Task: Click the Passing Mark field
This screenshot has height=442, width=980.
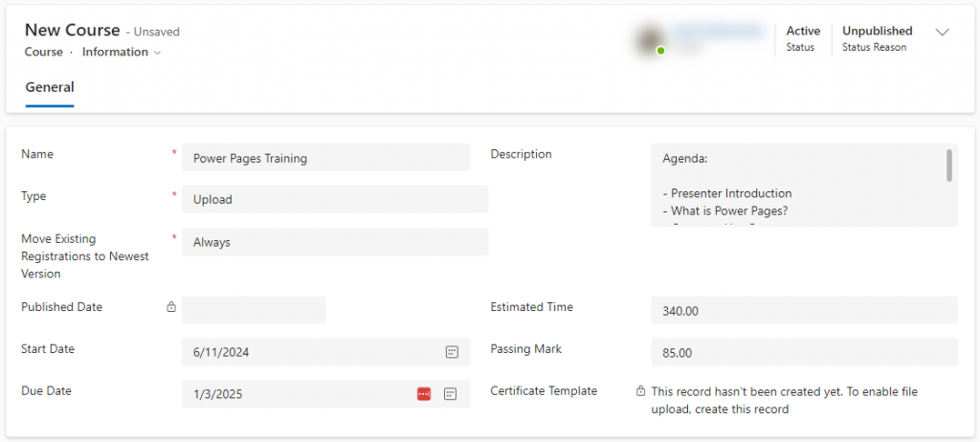Action: (804, 352)
